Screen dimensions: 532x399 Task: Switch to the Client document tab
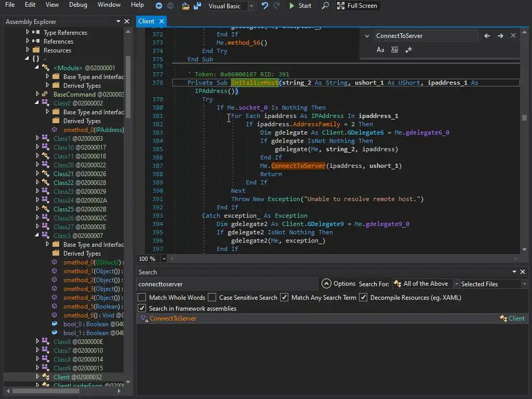pyautogui.click(x=147, y=21)
